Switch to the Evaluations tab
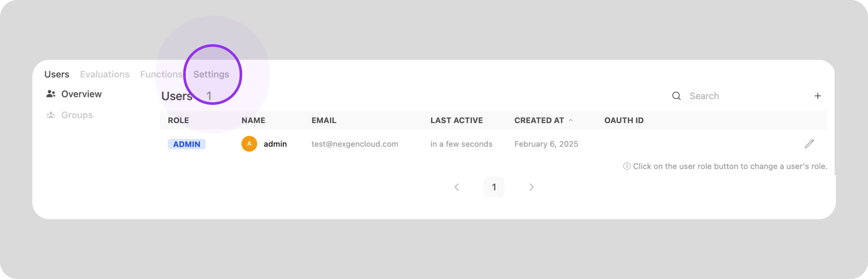The height and width of the screenshot is (279, 868). 105,75
